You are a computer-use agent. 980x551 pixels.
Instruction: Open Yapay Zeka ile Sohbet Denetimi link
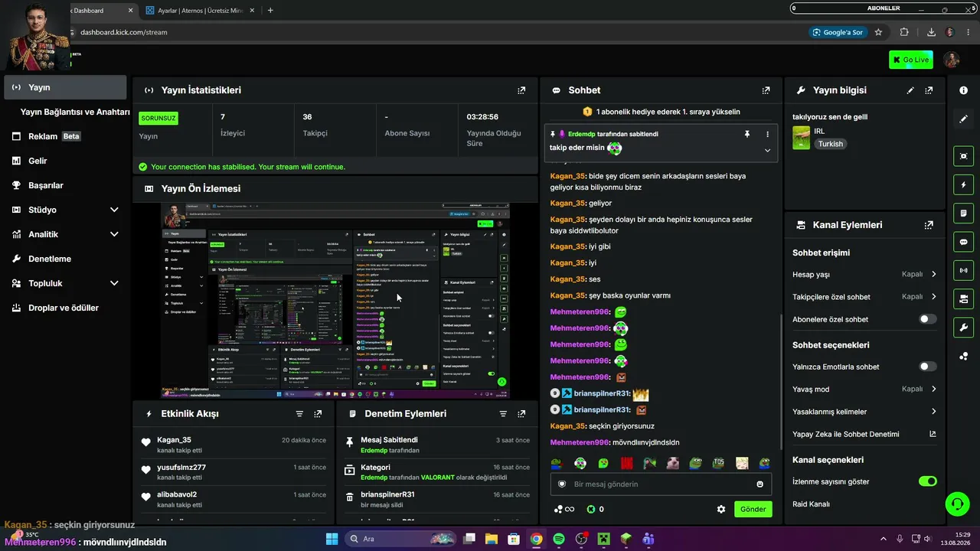pos(864,434)
